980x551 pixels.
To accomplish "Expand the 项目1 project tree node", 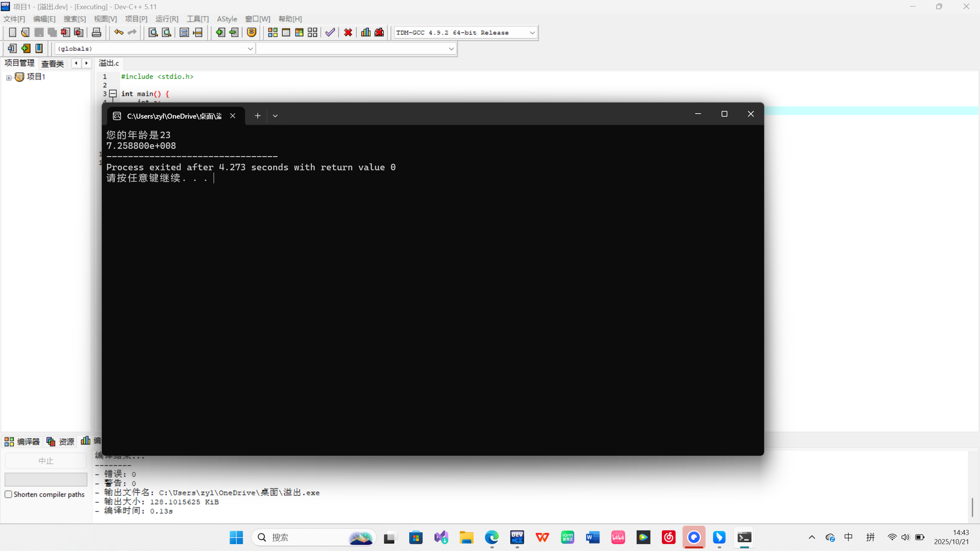I will tap(8, 78).
